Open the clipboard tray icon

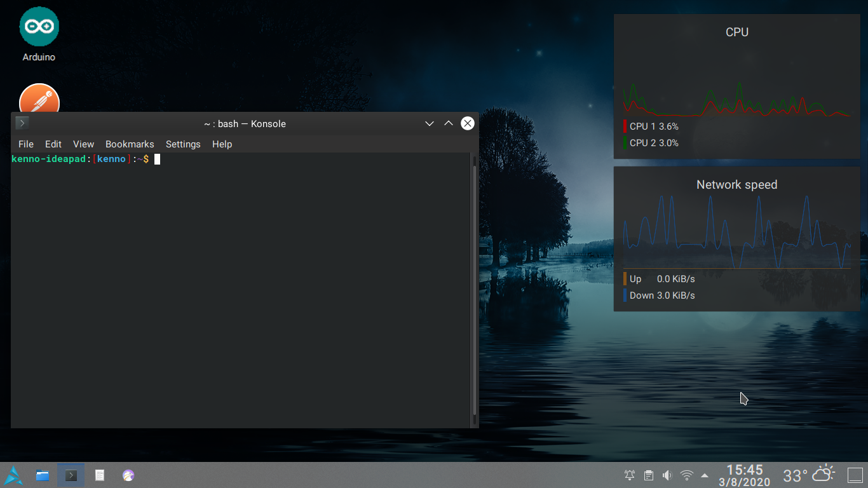tap(648, 475)
